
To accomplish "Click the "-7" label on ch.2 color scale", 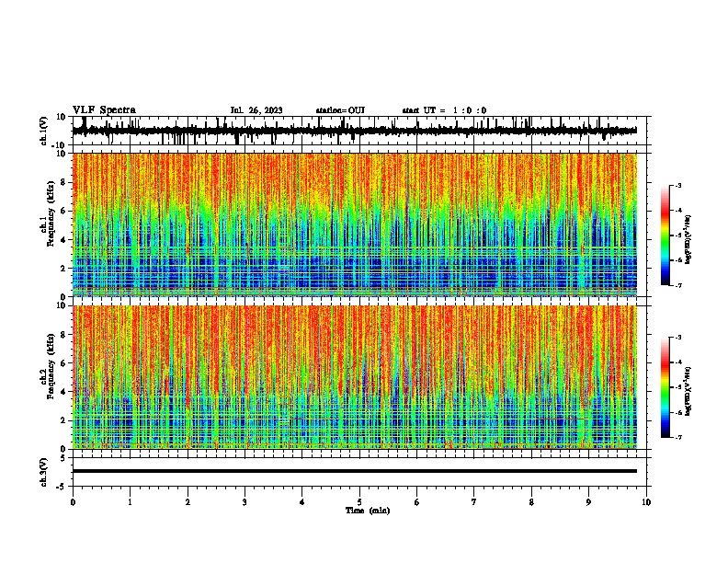I will point(677,437).
